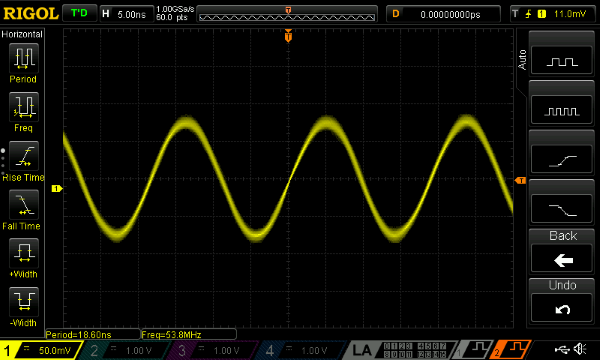The image size is (600, 360).
Task: Click the USB connection status icon
Action: pyautogui.click(x=562, y=349)
